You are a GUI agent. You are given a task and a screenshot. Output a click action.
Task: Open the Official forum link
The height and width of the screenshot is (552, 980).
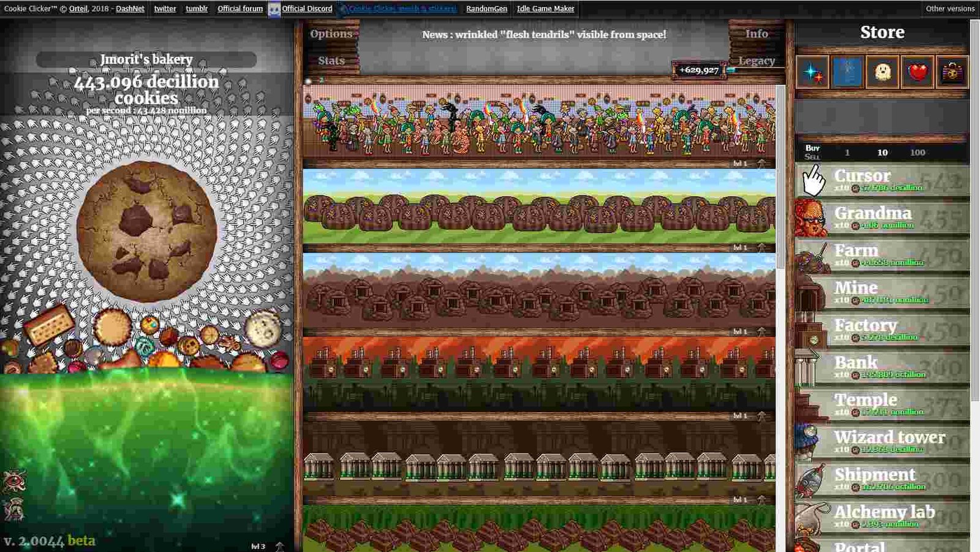pyautogui.click(x=240, y=9)
